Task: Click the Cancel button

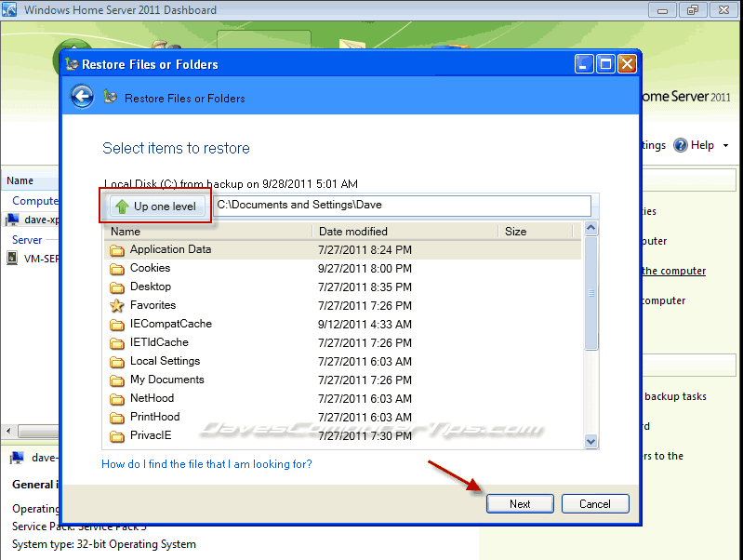Action: tap(595, 503)
